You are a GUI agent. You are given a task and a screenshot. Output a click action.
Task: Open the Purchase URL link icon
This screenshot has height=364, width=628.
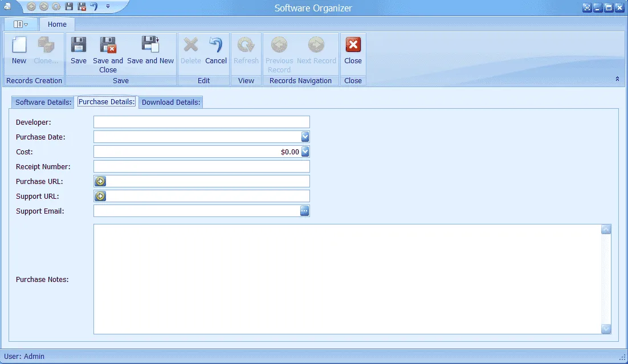100,181
